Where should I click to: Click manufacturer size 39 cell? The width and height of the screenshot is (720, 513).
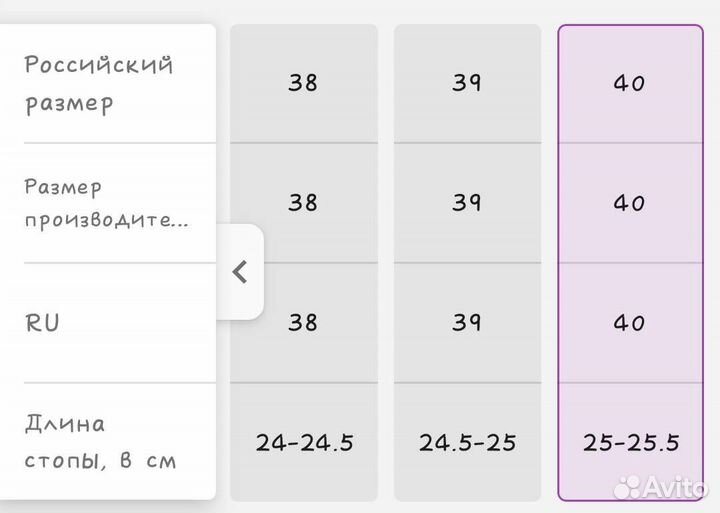point(466,203)
